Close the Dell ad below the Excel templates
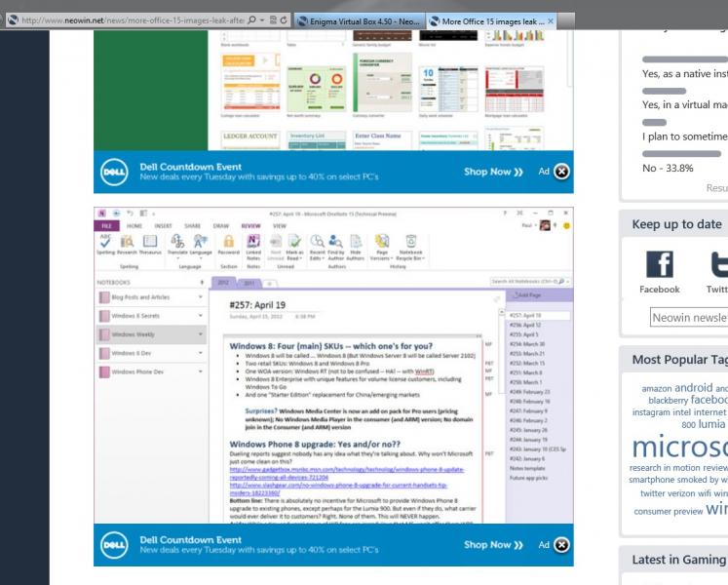 coord(561,172)
